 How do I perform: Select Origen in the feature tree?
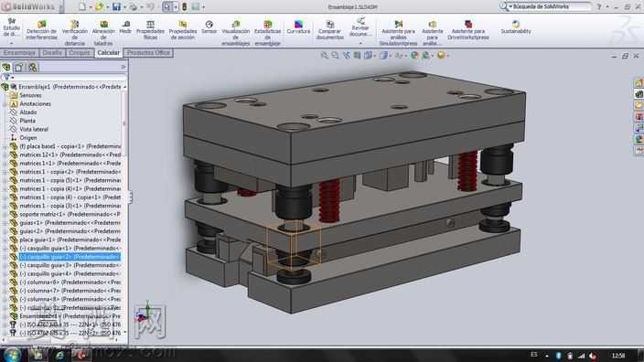28,138
